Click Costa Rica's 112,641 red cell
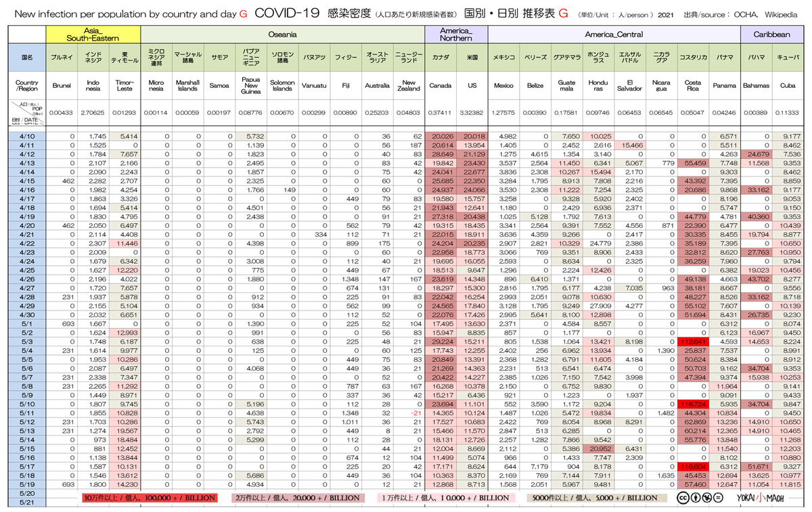The height and width of the screenshot is (512, 812). coord(692,341)
